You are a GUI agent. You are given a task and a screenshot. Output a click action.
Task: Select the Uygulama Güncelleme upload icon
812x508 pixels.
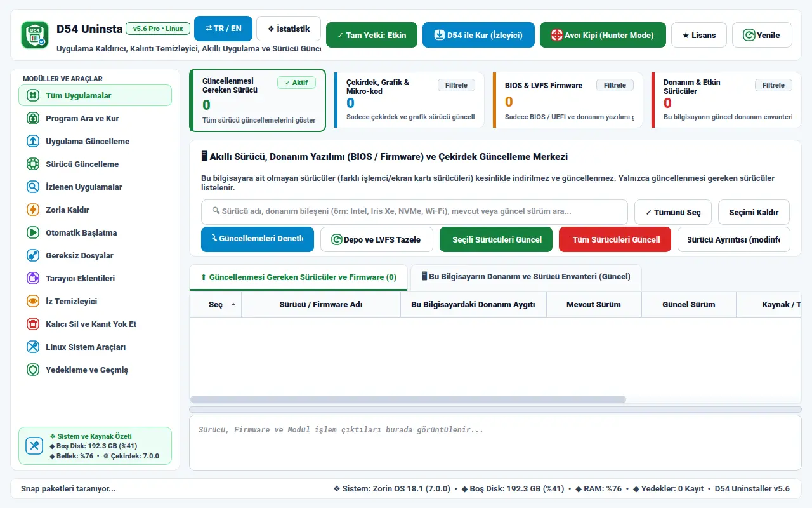pyautogui.click(x=33, y=142)
